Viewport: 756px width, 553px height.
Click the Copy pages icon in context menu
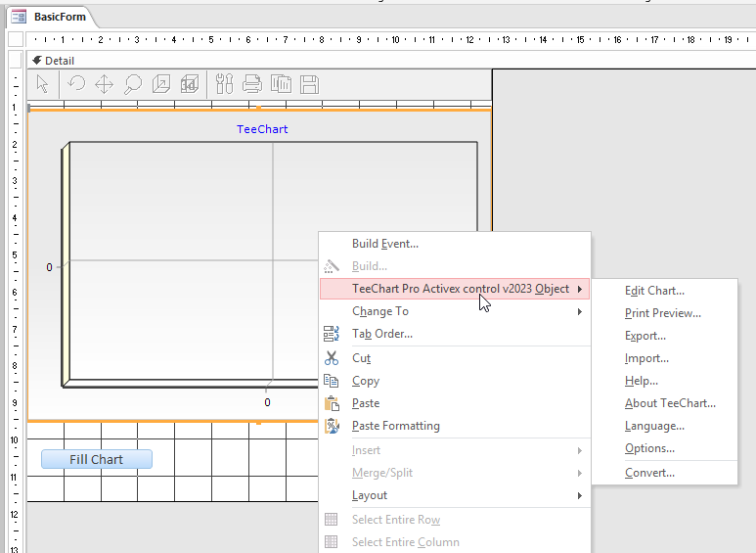coord(332,381)
